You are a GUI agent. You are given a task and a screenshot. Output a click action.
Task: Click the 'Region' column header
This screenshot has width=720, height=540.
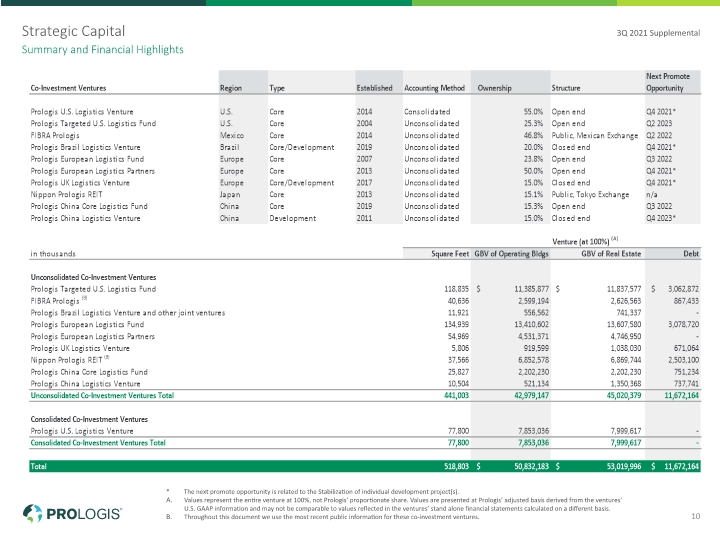click(231, 88)
